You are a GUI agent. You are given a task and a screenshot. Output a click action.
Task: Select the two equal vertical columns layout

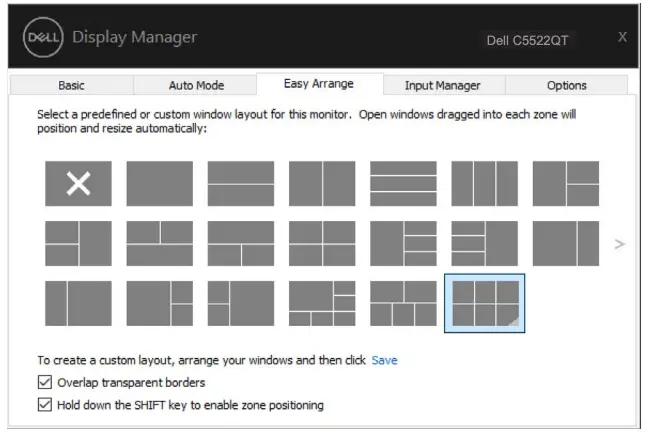[322, 184]
